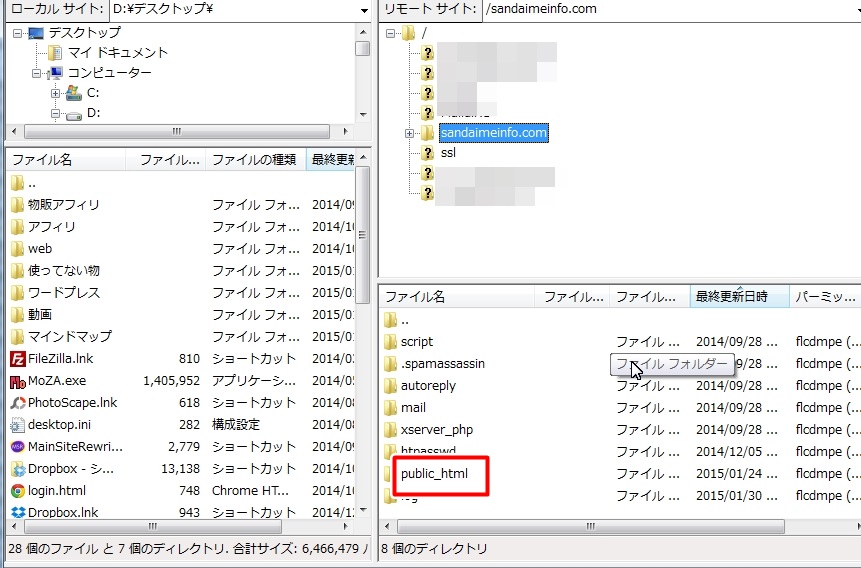Sort remote files by ファイル名 column
This screenshot has height=568, width=861.
coord(457,297)
